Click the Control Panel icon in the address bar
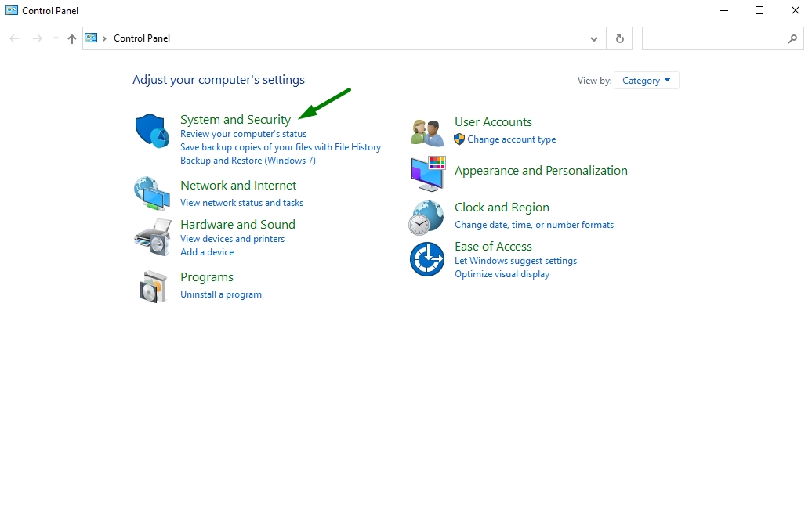 (91, 38)
